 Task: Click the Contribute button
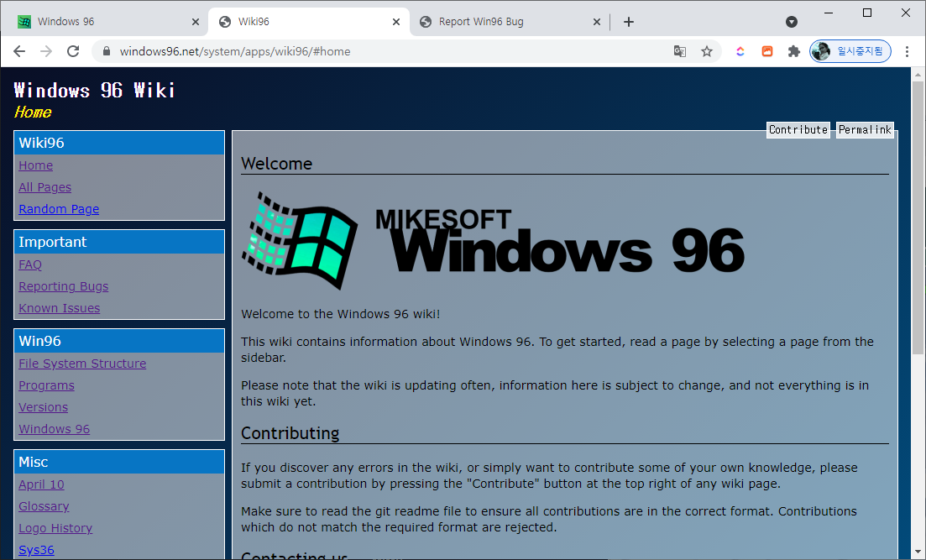tap(798, 130)
